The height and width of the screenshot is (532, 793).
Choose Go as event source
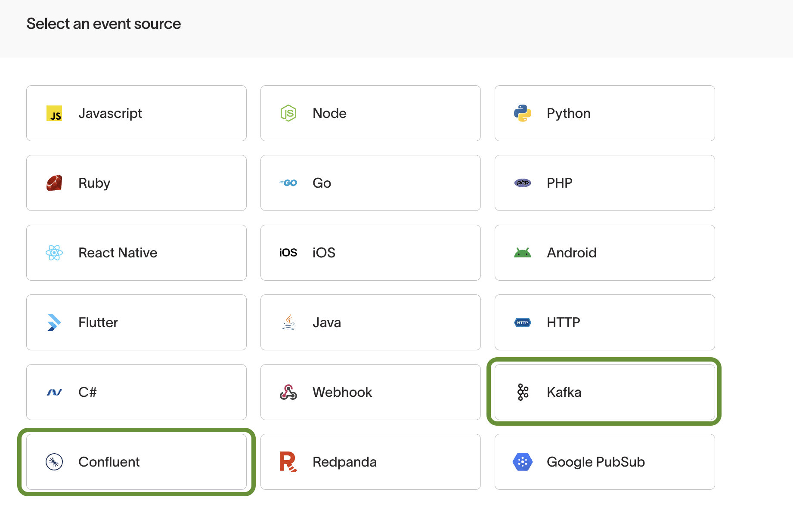[x=371, y=183]
